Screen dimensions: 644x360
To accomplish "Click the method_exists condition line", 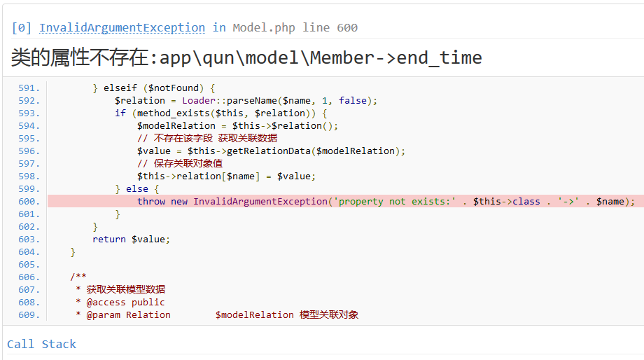I will coord(221,113).
